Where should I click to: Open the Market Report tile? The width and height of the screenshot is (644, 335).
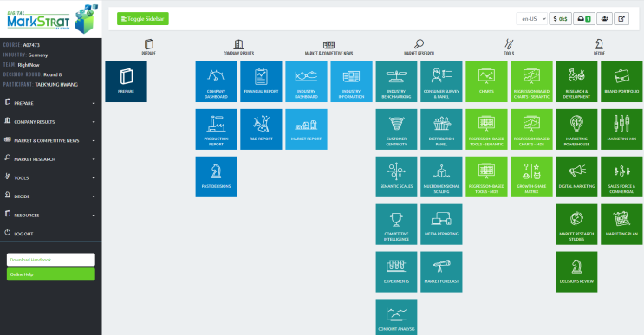point(306,129)
